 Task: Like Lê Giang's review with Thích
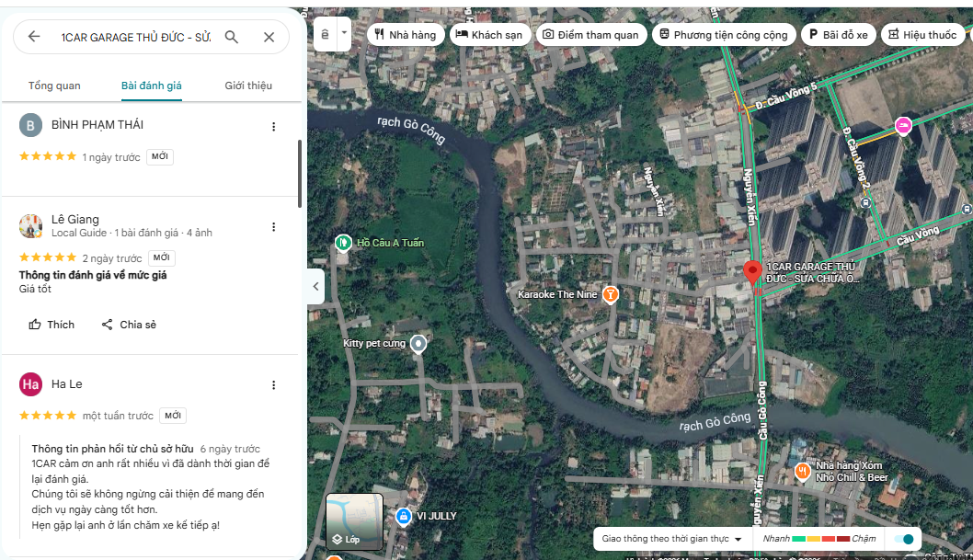[52, 325]
